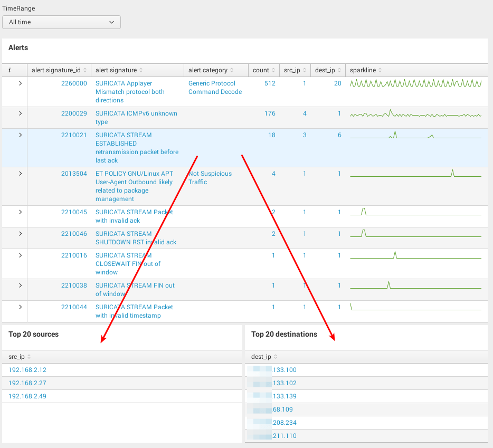
Task: Expand the row for signature 2200029
Action: [x=20, y=113]
